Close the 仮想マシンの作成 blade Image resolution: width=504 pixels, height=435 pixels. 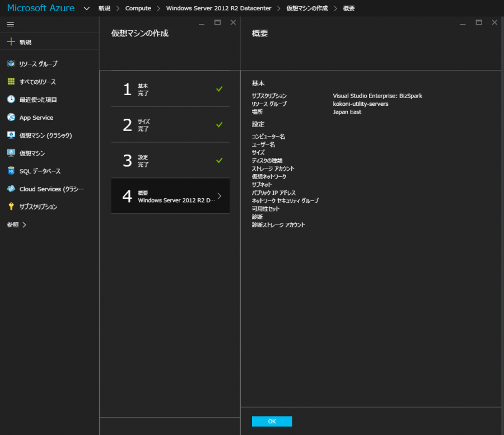coord(234,22)
